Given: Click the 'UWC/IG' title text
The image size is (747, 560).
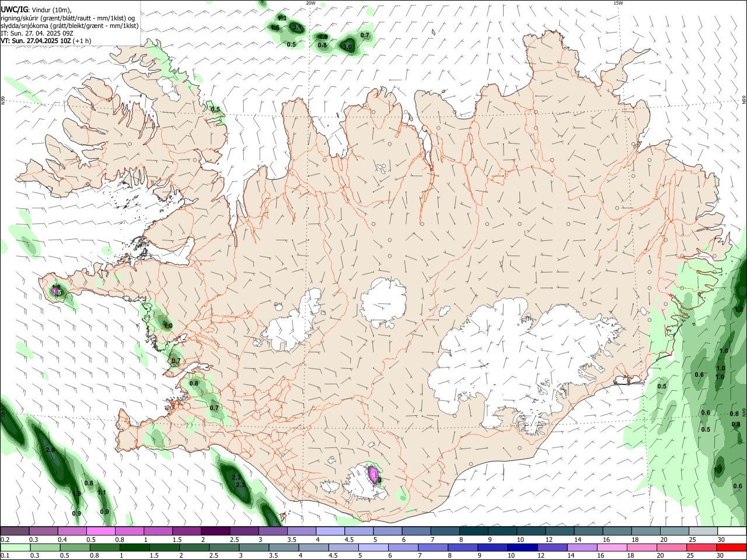Looking at the screenshot, I should [14, 9].
